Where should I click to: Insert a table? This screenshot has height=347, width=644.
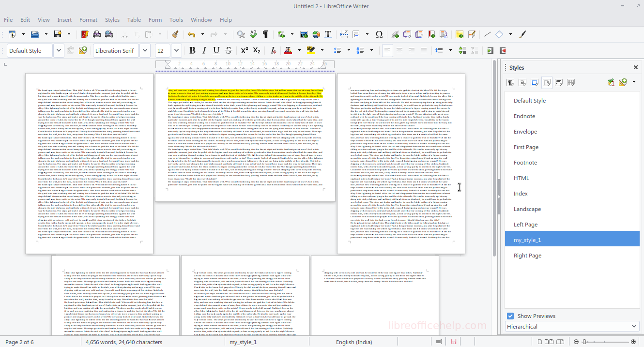(281, 34)
